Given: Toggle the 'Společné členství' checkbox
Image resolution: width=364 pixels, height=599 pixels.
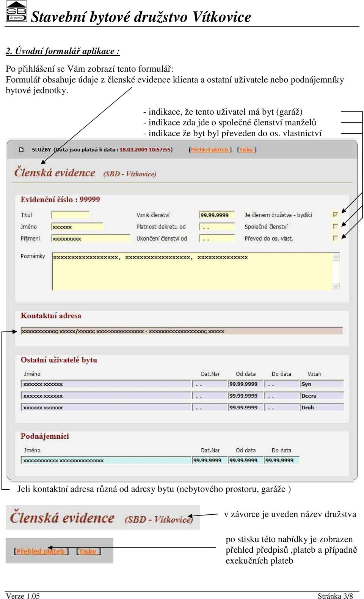Looking at the screenshot, I should [x=335, y=227].
